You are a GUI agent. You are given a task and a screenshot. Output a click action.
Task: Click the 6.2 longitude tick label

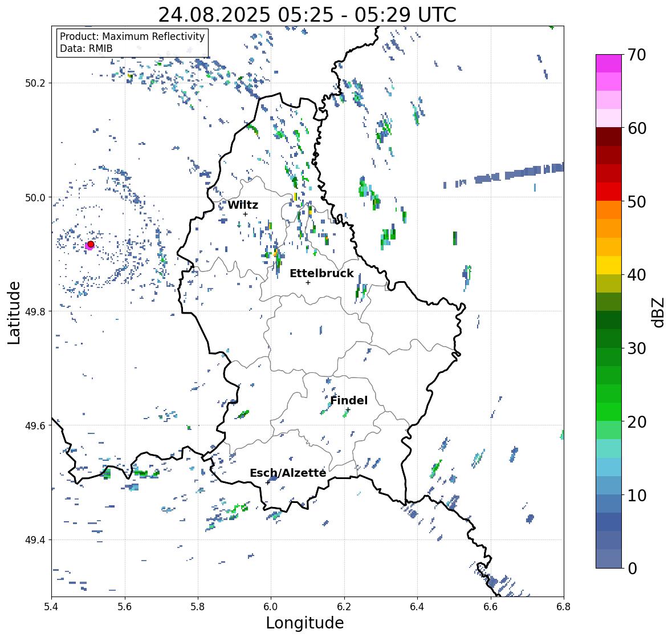point(344,607)
